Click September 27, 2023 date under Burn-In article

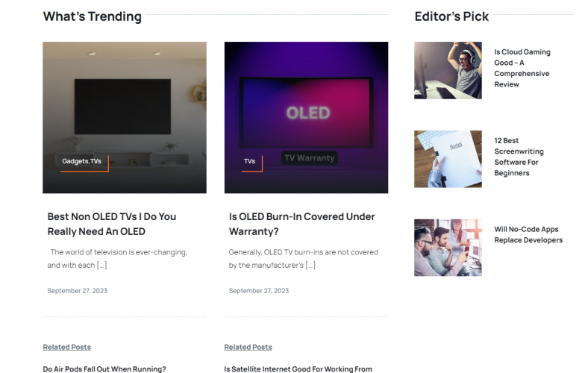click(259, 290)
